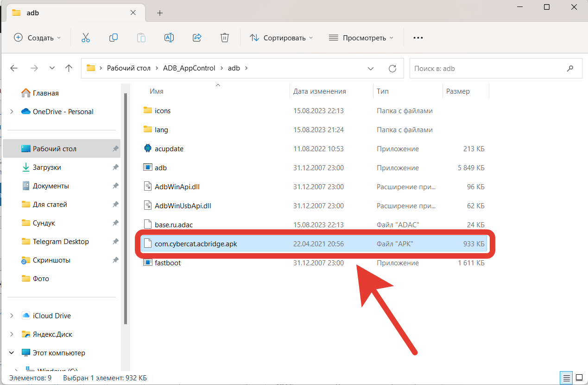Screen dimensions: 588x385
Task: Open address bar history dropdown
Action: coord(371,68)
